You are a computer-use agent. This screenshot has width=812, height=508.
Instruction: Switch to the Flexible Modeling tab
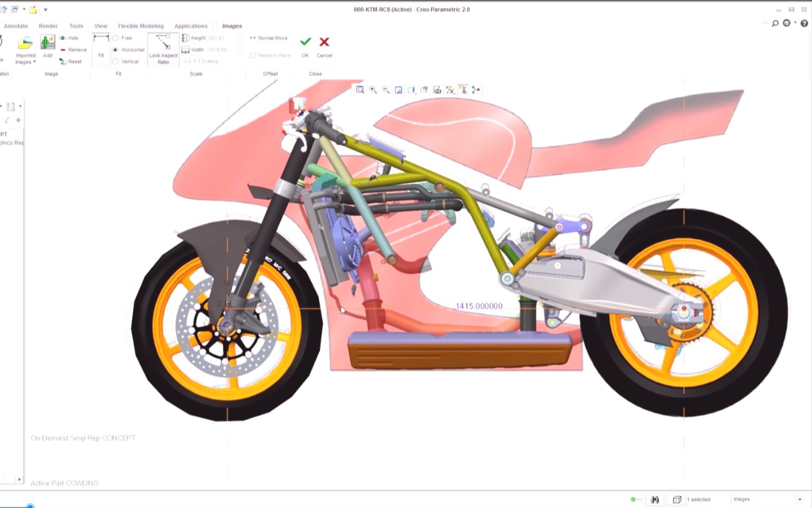pyautogui.click(x=141, y=26)
